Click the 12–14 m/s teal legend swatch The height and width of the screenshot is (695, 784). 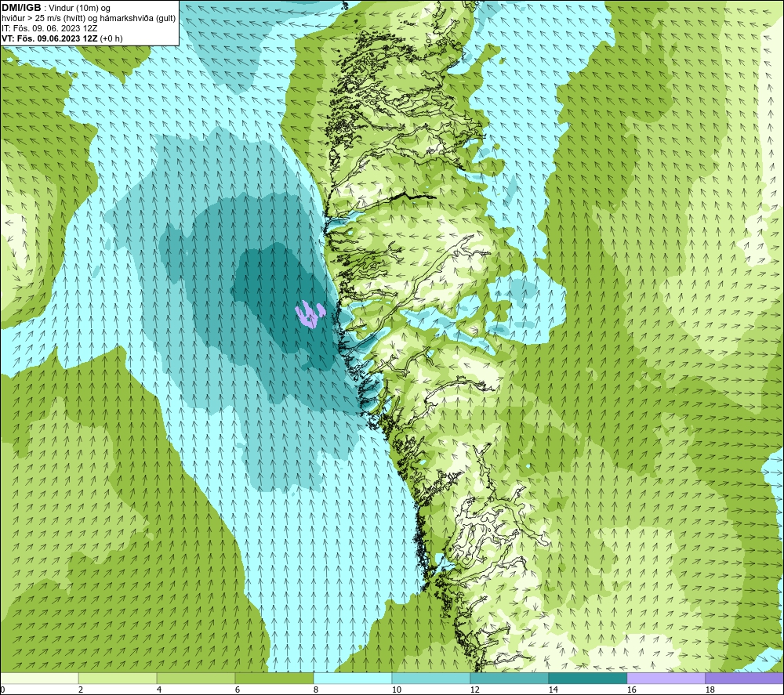pyautogui.click(x=509, y=679)
